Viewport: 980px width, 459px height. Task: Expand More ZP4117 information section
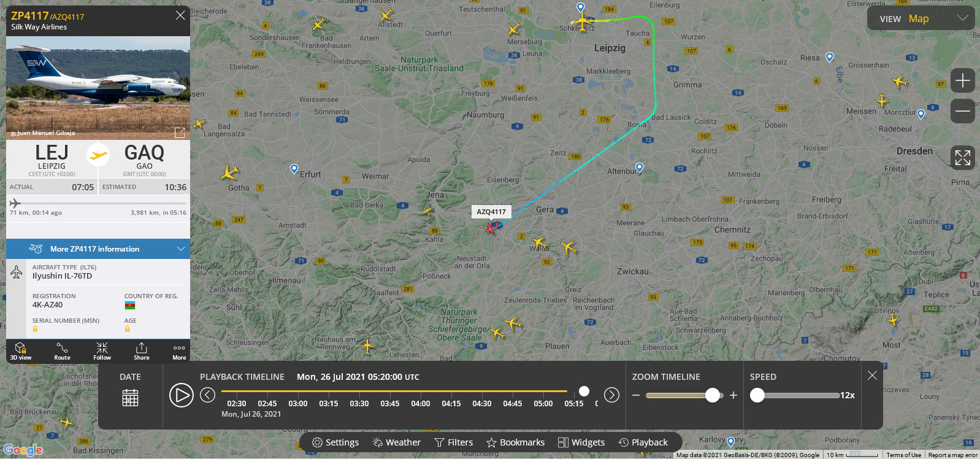[x=98, y=249]
